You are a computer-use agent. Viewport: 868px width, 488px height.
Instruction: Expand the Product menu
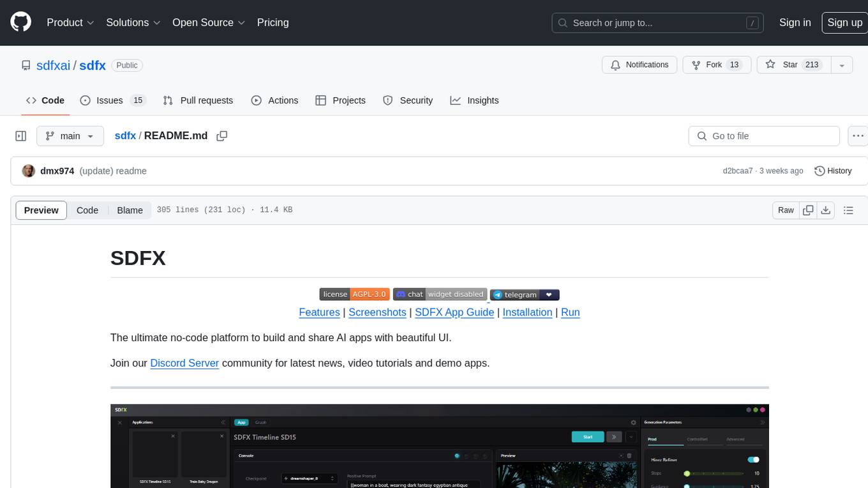coord(70,22)
